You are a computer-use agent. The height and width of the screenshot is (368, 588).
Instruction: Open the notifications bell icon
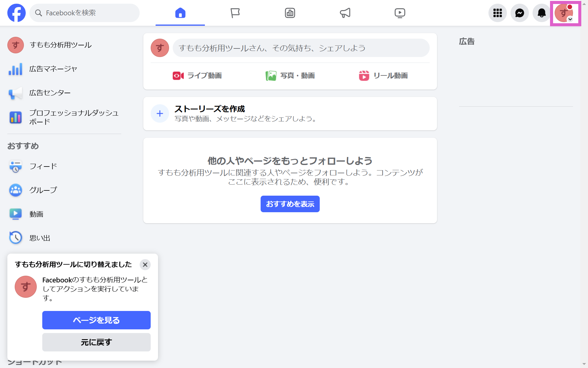(541, 13)
